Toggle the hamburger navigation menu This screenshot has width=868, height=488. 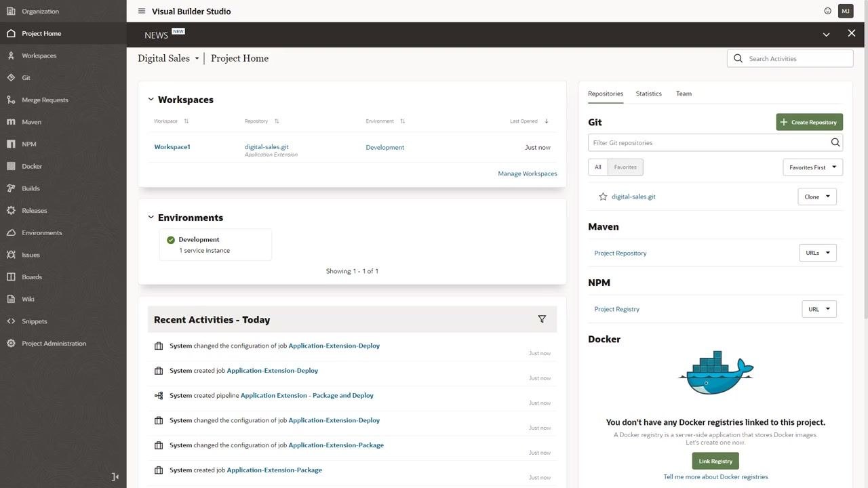141,11
